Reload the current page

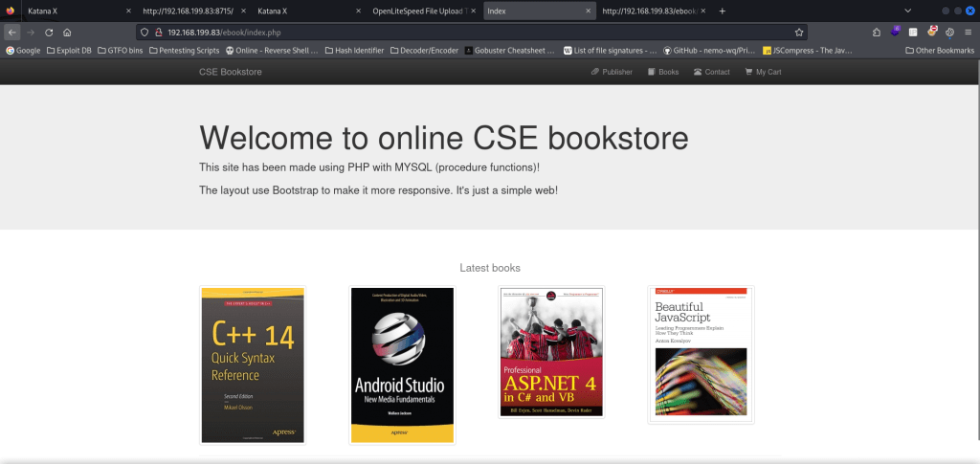tap(48, 32)
